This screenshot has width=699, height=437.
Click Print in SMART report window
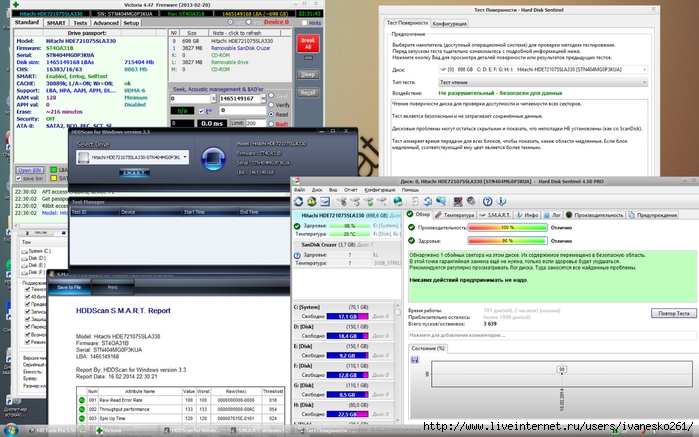pos(112,287)
